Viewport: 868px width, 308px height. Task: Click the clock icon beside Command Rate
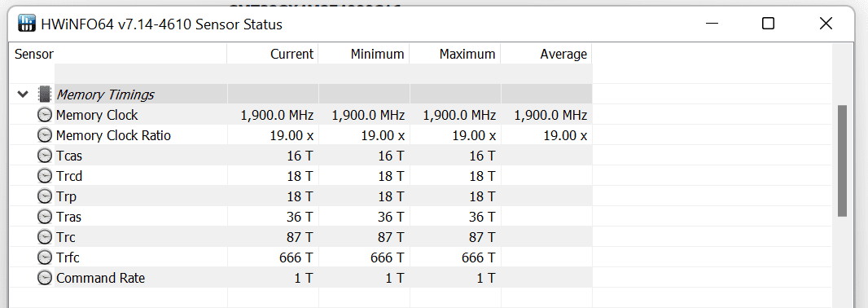44,278
